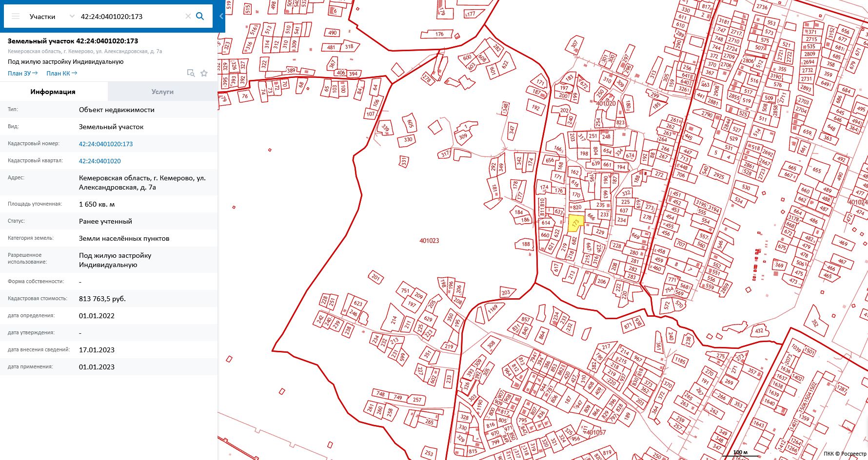Open the План ЗУ link
The width and height of the screenshot is (868, 460).
pos(22,73)
